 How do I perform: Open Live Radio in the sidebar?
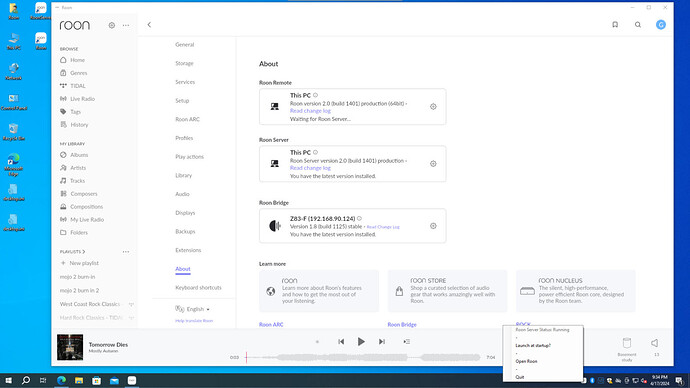[82, 99]
